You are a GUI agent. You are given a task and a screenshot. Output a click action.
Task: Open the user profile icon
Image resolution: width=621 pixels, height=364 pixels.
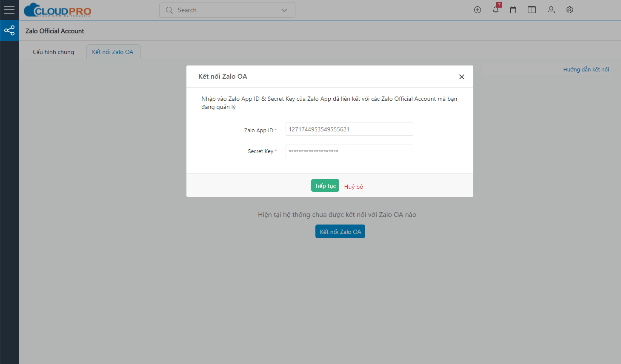[551, 10]
